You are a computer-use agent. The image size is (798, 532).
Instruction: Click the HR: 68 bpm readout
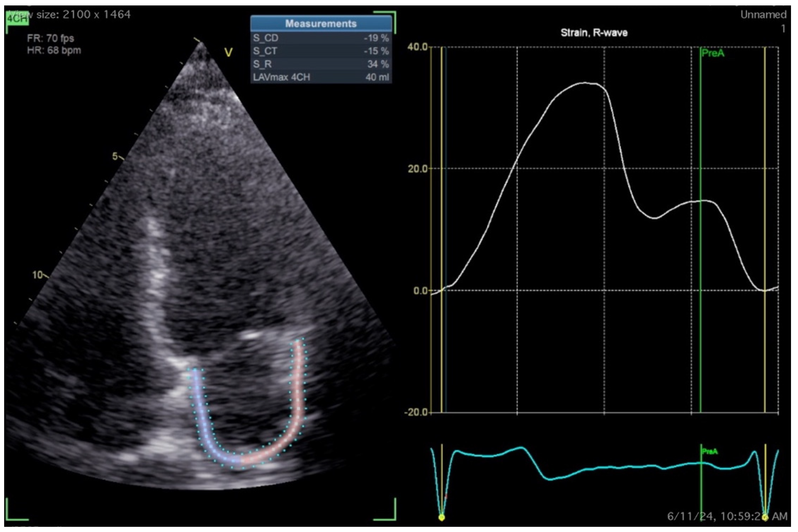54,51
